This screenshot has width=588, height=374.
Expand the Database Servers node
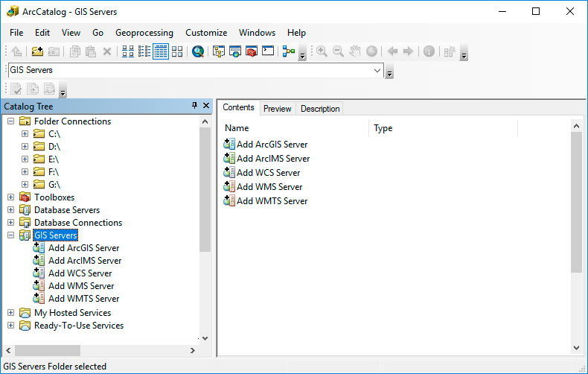11,210
